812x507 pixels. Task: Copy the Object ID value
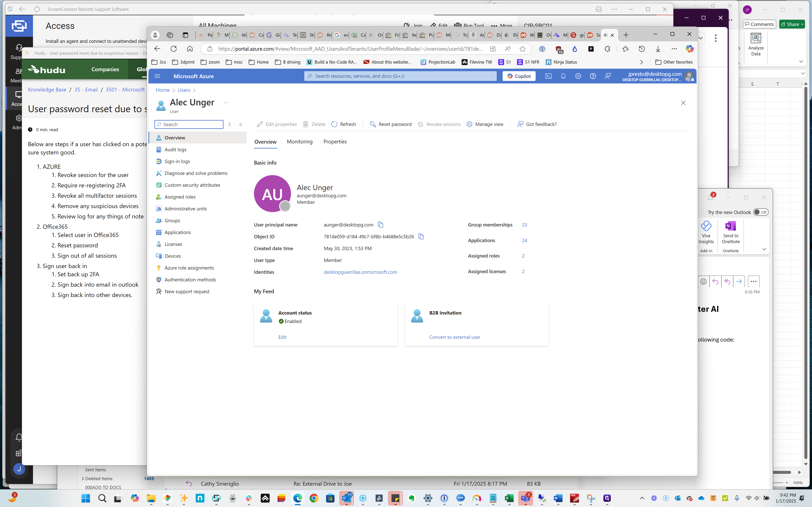pos(421,236)
